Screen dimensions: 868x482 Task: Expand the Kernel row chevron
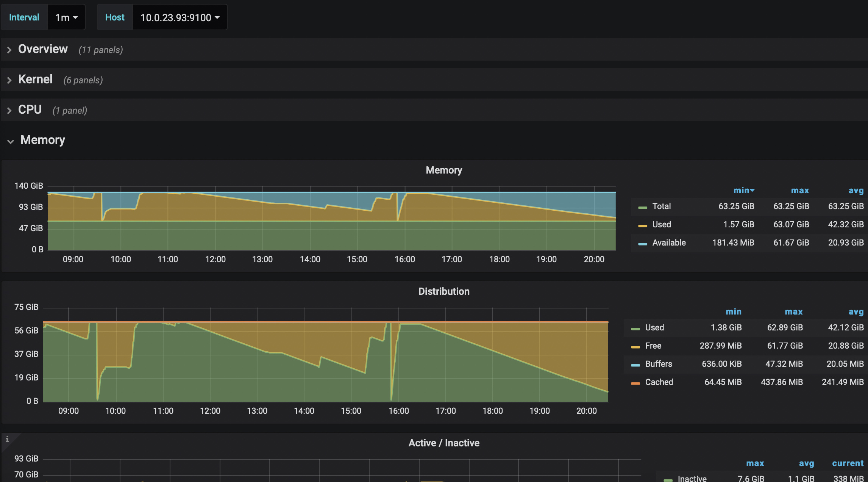click(x=9, y=80)
